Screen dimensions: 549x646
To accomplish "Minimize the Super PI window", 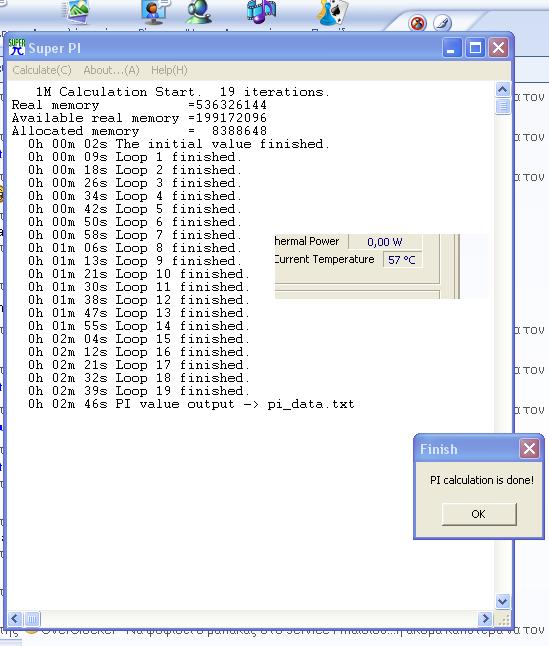I will pos(452,48).
